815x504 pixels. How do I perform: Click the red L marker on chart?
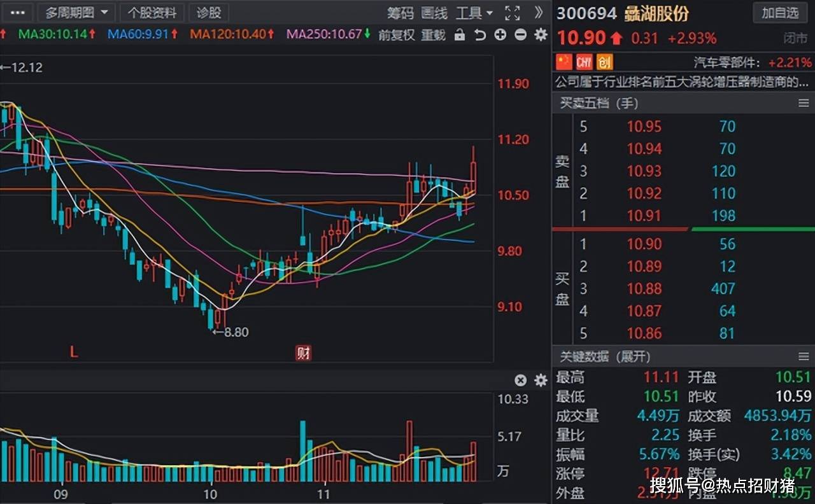74,353
